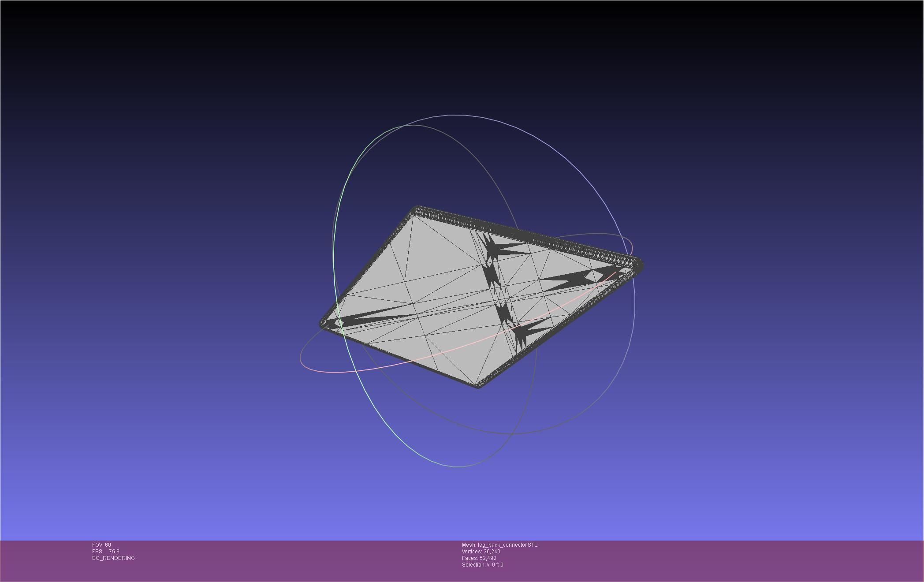Click the BO_RENDERING status label
Image resolution: width=924 pixels, height=582 pixels.
(x=113, y=558)
